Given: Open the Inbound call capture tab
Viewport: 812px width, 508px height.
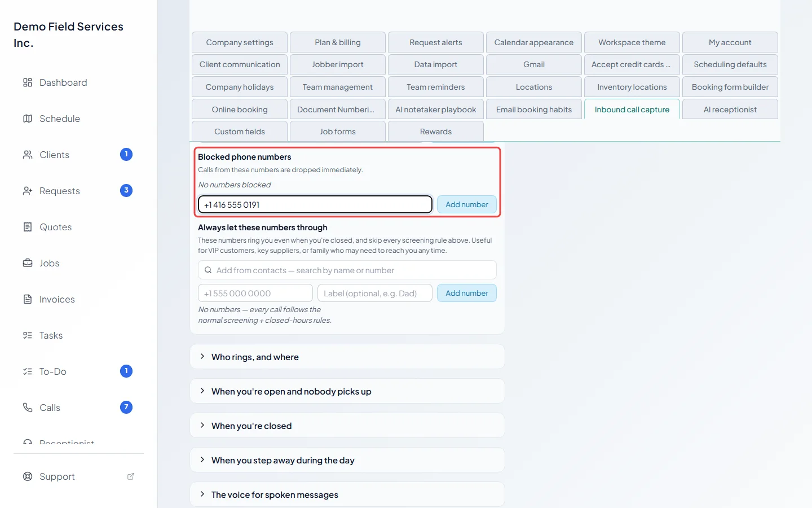Looking at the screenshot, I should [x=632, y=110].
